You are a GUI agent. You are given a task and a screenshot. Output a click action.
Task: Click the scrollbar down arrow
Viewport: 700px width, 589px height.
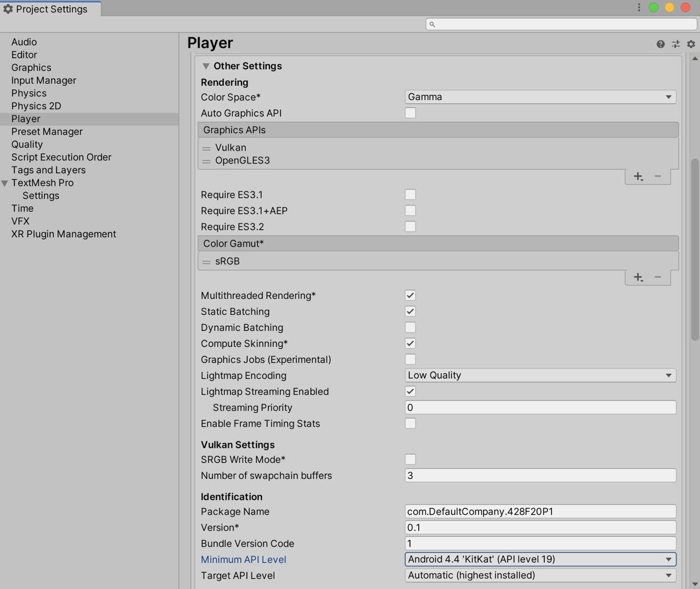(695, 584)
